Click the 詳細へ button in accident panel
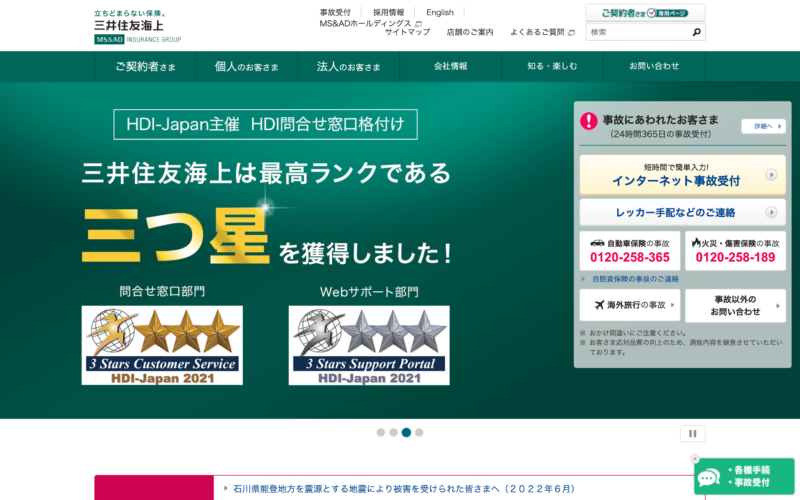This screenshot has height=500, width=800. [x=763, y=126]
